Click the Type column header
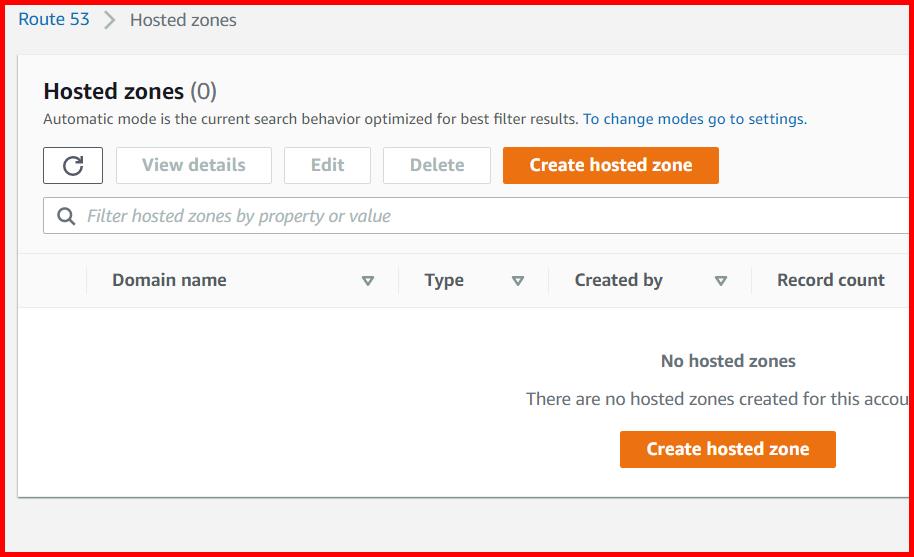The height and width of the screenshot is (557, 914). click(444, 280)
